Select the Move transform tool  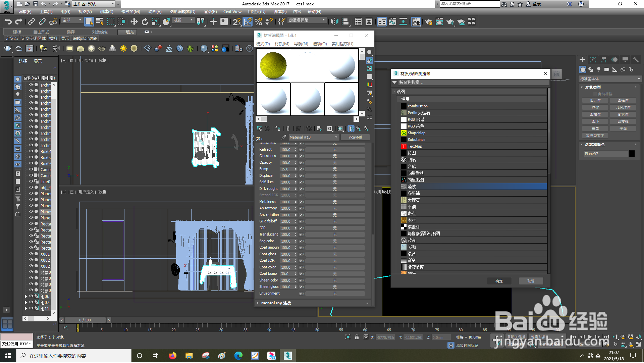[x=134, y=22]
